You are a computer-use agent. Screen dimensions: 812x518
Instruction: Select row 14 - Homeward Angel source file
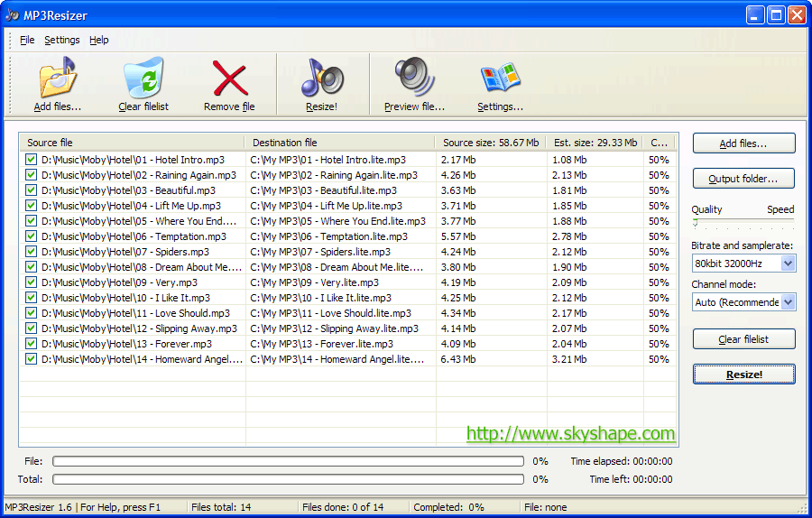coord(142,359)
